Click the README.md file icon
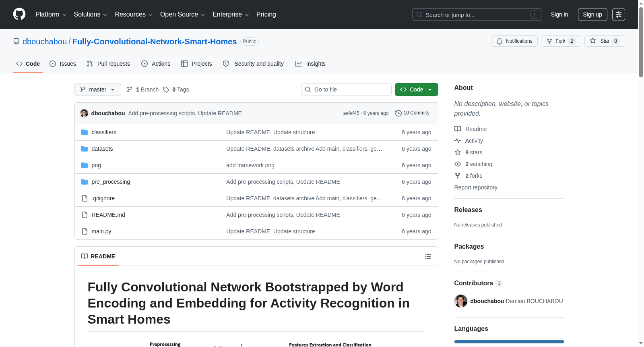Image resolution: width=644 pixels, height=347 pixels. coord(85,215)
